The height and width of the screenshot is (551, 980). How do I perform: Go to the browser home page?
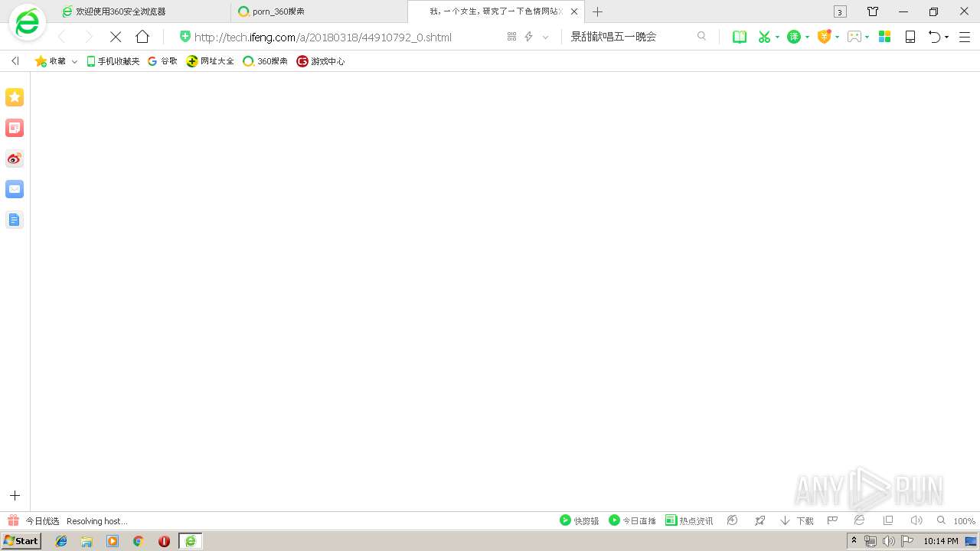coord(142,37)
